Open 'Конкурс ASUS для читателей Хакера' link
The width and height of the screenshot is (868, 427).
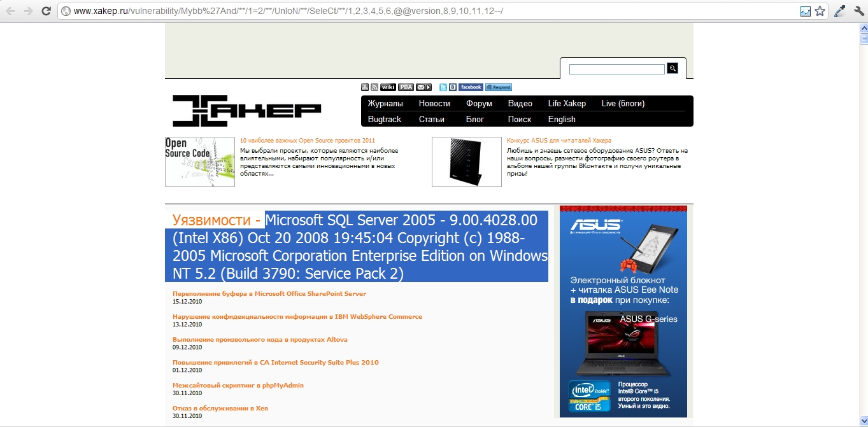559,141
